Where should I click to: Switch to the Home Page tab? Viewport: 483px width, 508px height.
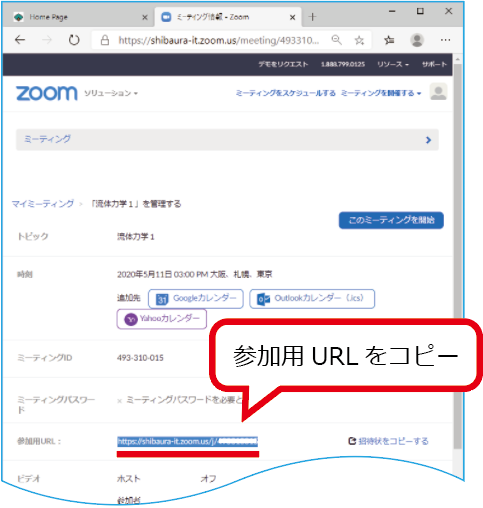[x=79, y=17]
